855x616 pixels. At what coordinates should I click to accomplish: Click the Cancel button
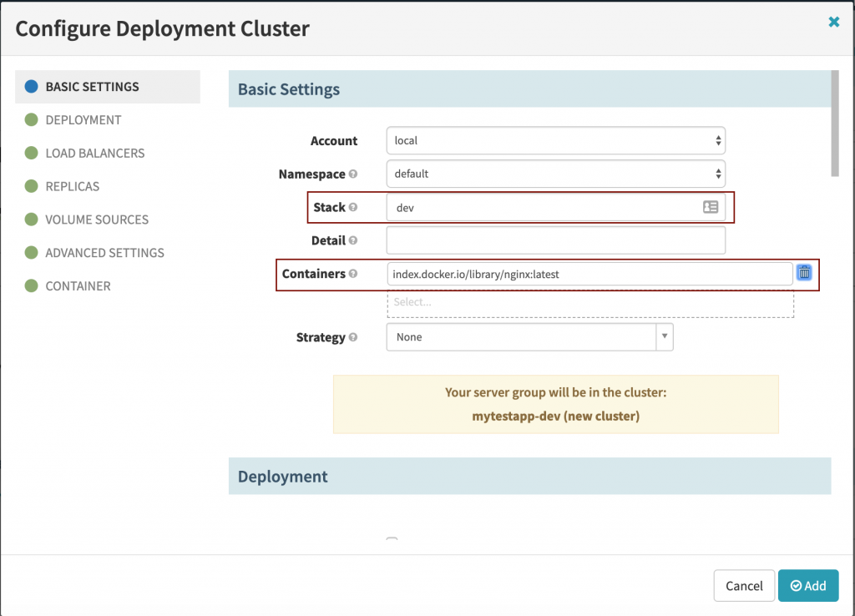743,586
